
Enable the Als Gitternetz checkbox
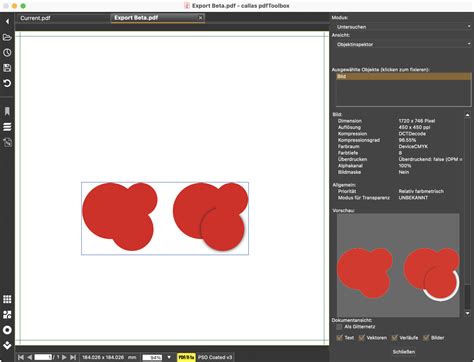click(x=339, y=327)
